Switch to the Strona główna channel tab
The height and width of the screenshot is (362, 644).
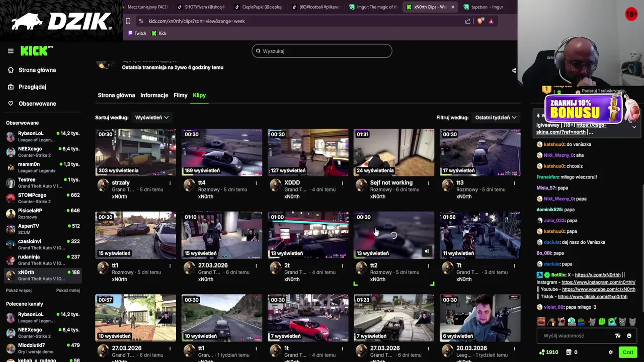click(116, 95)
